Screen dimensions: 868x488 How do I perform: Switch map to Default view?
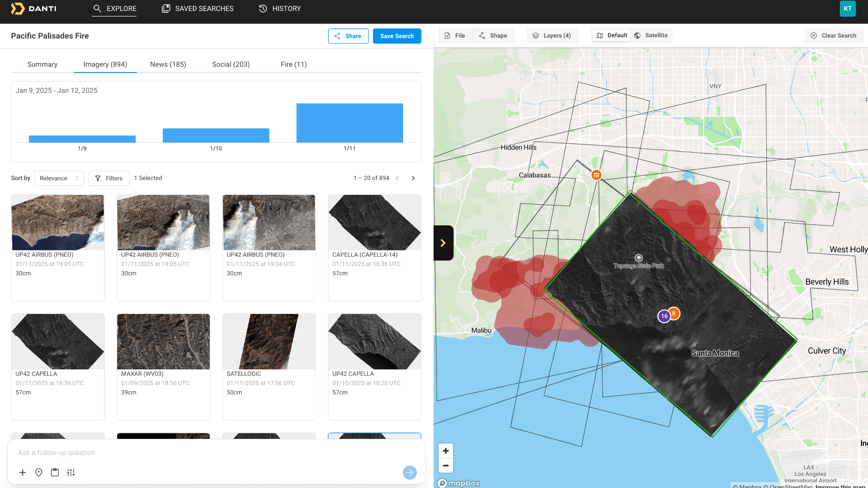pyautogui.click(x=611, y=35)
